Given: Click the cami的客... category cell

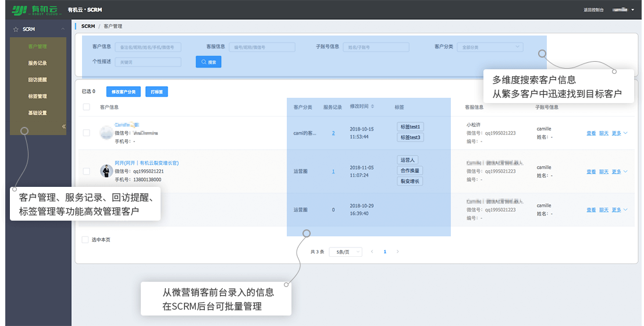Looking at the screenshot, I should click(305, 133).
